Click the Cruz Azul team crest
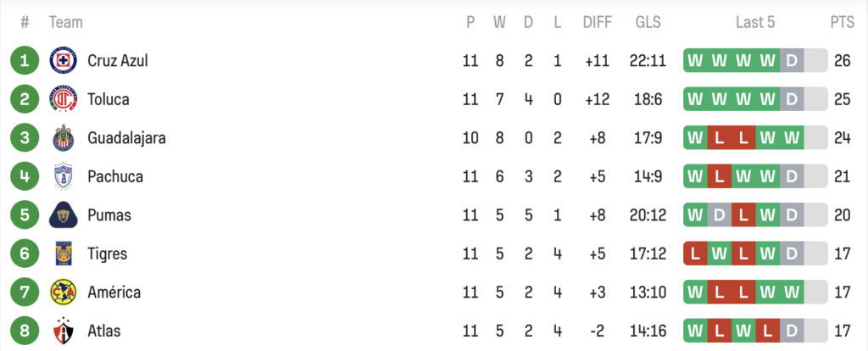The width and height of the screenshot is (868, 351). pos(64,61)
